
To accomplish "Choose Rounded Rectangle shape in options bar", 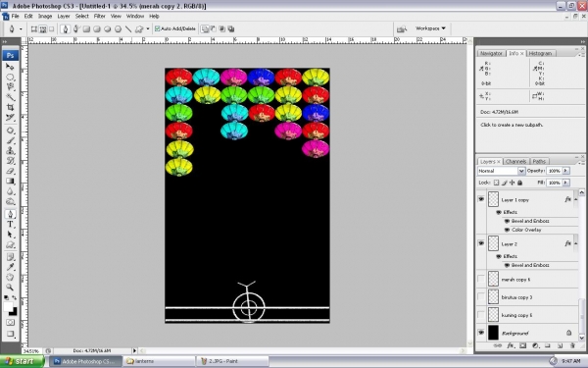I will pyautogui.click(x=97, y=28).
